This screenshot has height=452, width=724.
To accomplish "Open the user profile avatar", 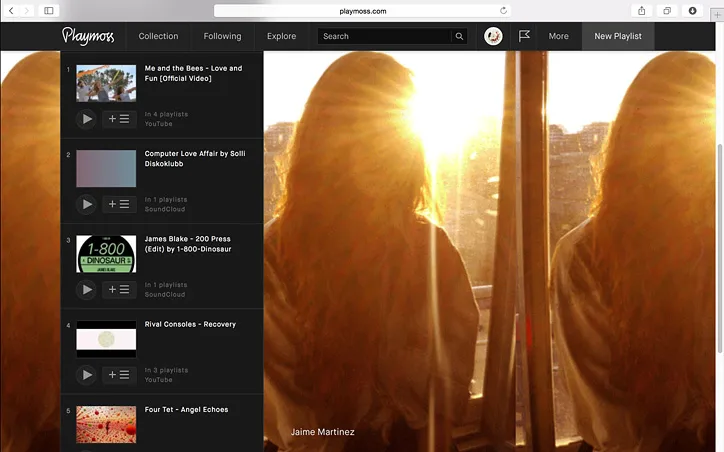I will tap(493, 36).
